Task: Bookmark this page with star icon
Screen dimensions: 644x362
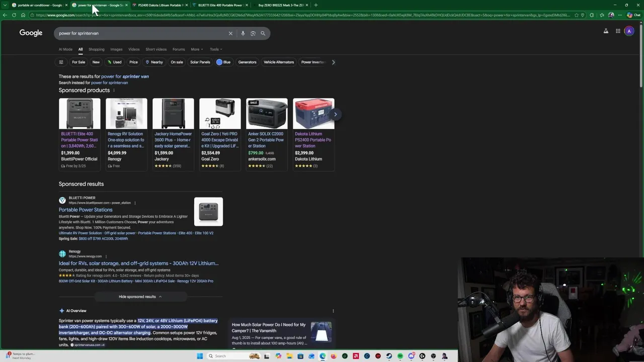Action: tap(577, 15)
